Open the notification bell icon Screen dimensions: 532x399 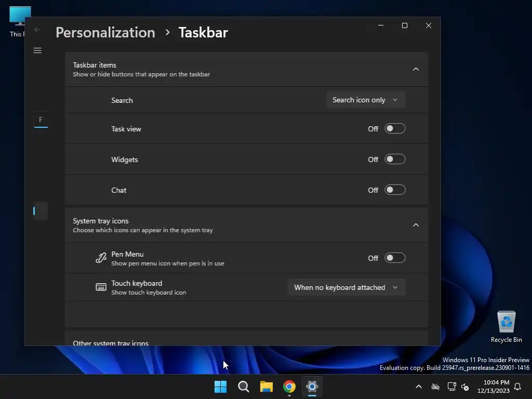point(517,387)
